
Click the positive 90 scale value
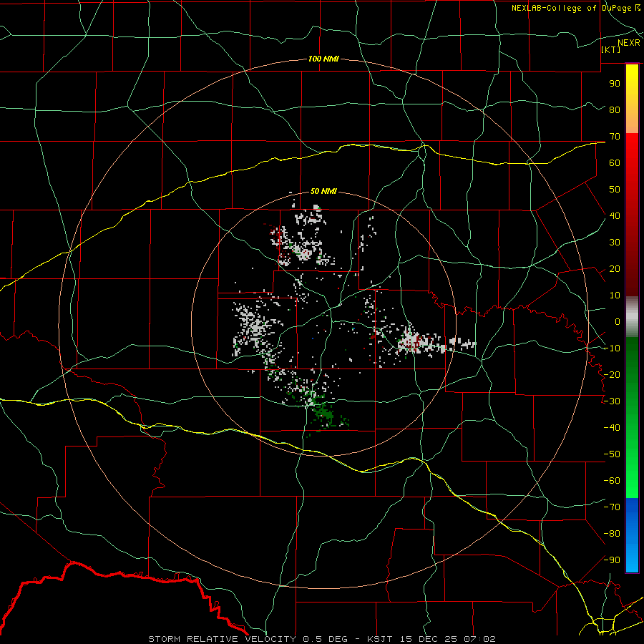click(615, 84)
